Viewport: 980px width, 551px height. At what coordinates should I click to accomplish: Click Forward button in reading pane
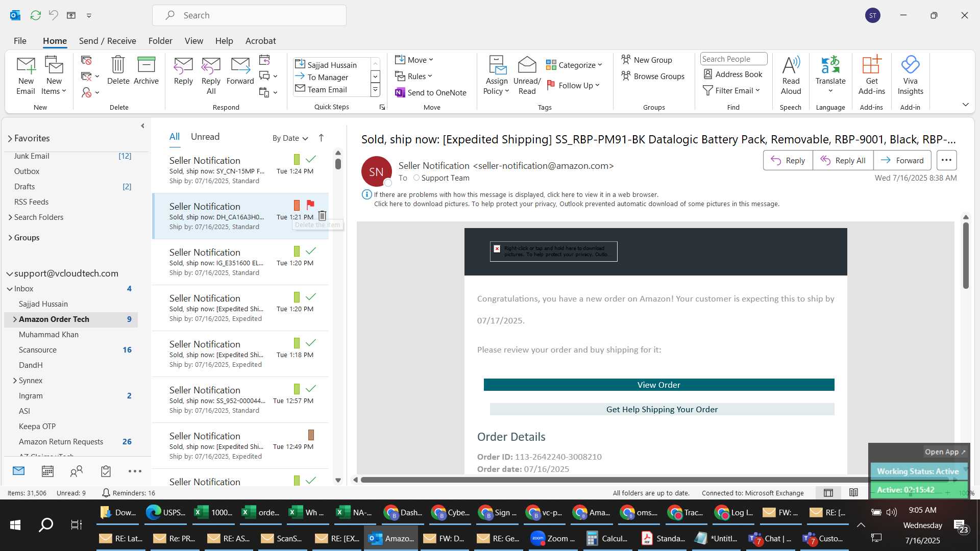[x=902, y=160]
